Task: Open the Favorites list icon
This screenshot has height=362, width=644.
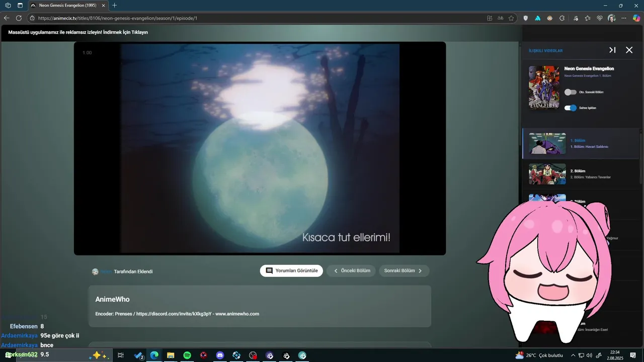Action: (587, 18)
